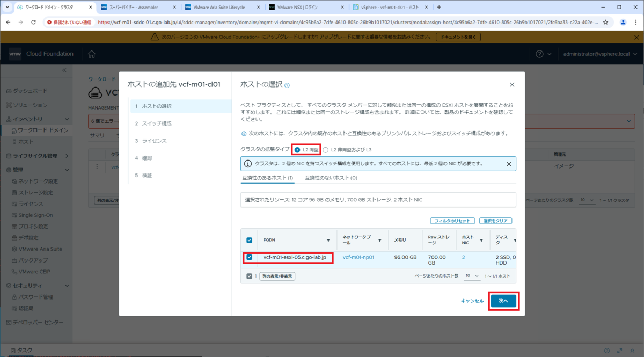
Task: Close the host selection dialog with X
Action: 511,85
